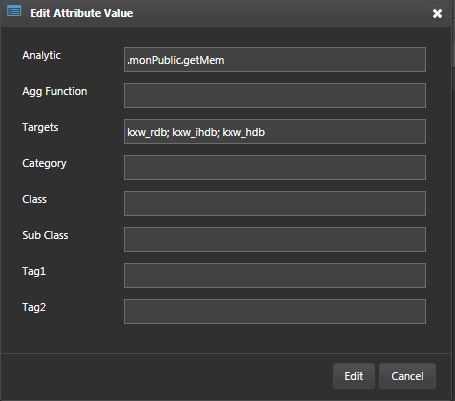Close the Edit Attribute Value dialog
Viewport: 455px width, 401px height.
tap(437, 13)
